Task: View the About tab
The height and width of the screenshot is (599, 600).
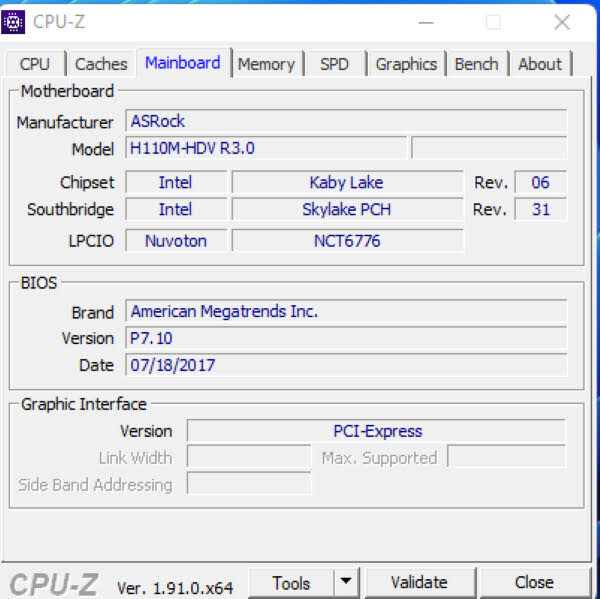Action: (540, 64)
